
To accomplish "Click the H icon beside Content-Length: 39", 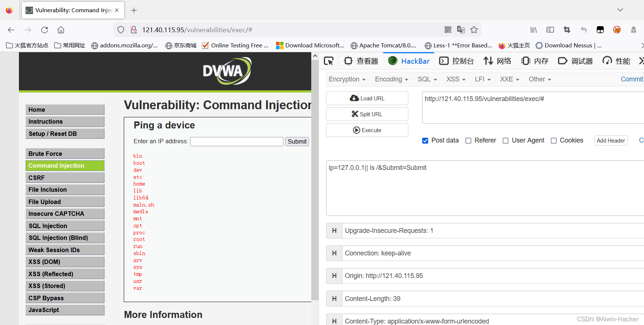I will pyautogui.click(x=334, y=299).
